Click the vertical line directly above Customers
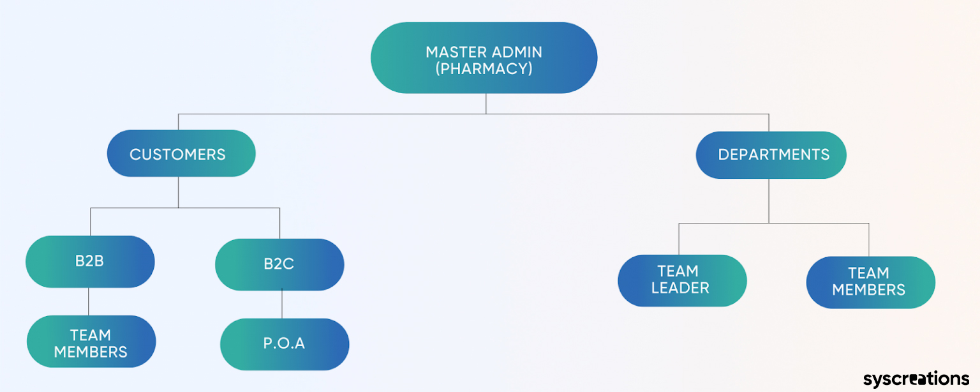980x392 pixels. 178,122
